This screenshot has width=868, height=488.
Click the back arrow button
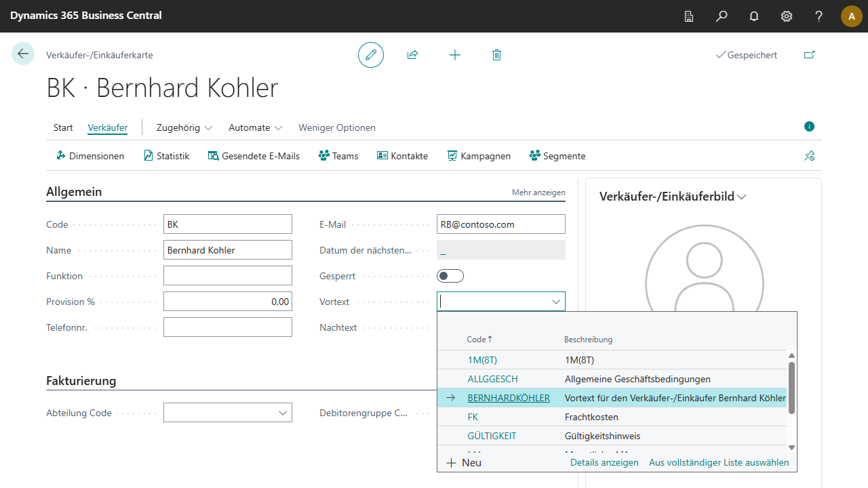(23, 54)
